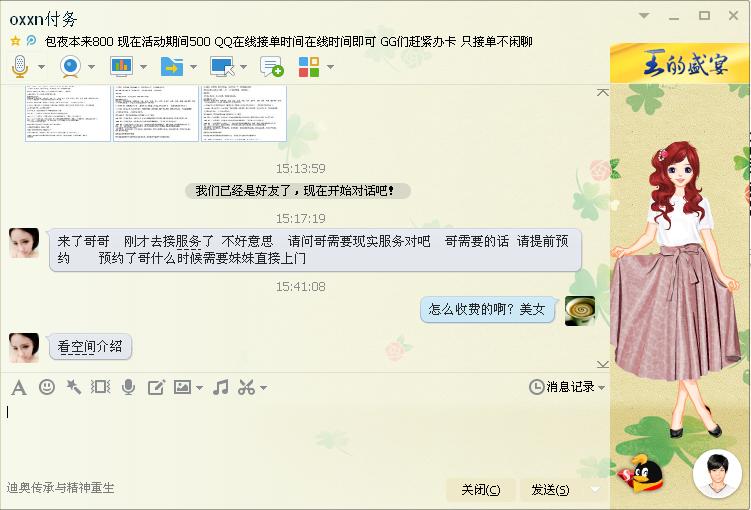Insert a picture with the image icon
Image resolution: width=751 pixels, height=510 pixels.
[182, 386]
